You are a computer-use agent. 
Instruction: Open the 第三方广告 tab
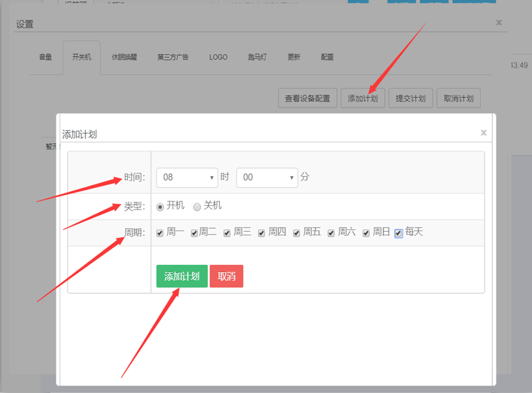point(173,58)
